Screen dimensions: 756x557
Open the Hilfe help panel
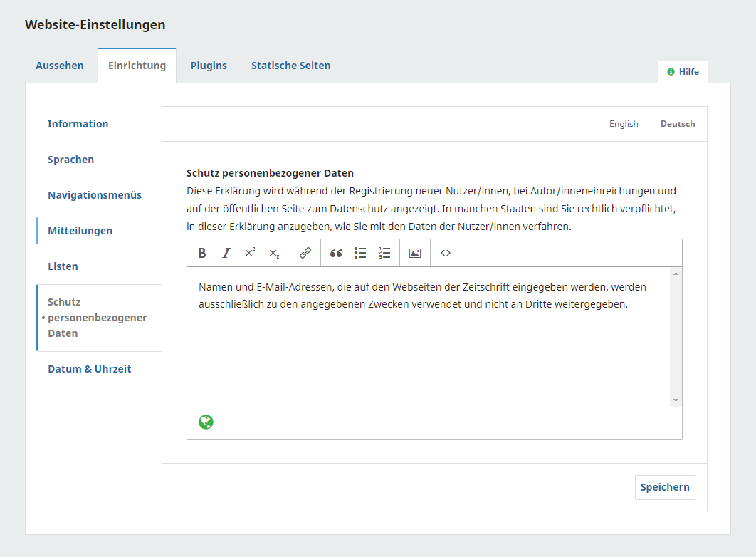click(x=683, y=72)
